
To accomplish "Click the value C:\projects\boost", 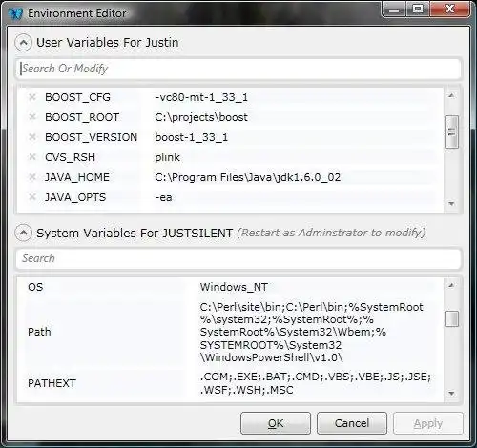I will tap(201, 117).
